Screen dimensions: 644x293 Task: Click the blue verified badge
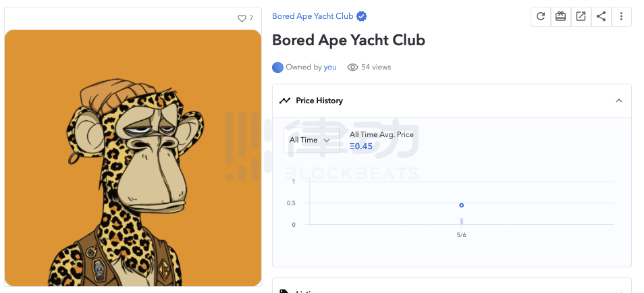coord(362,16)
